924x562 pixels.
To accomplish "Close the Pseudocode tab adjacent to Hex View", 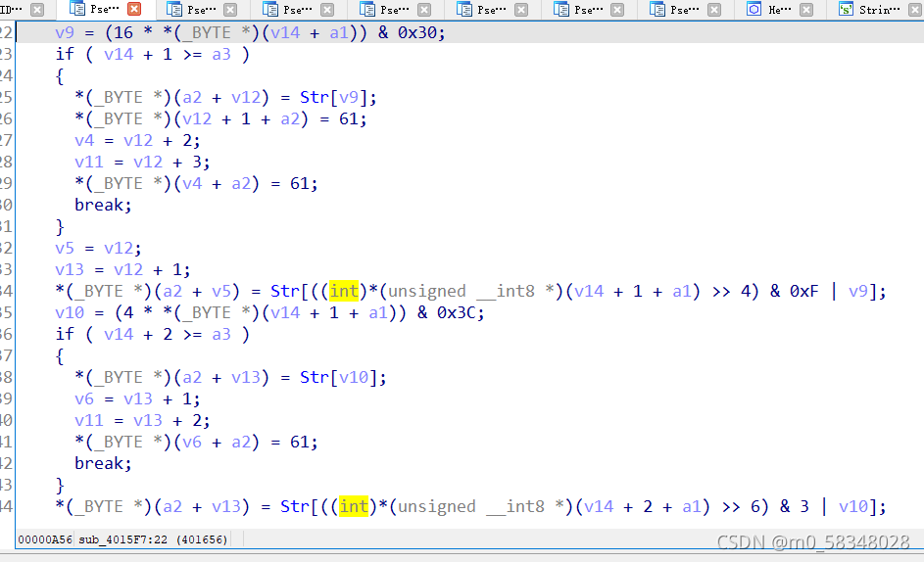I will 713,10.
